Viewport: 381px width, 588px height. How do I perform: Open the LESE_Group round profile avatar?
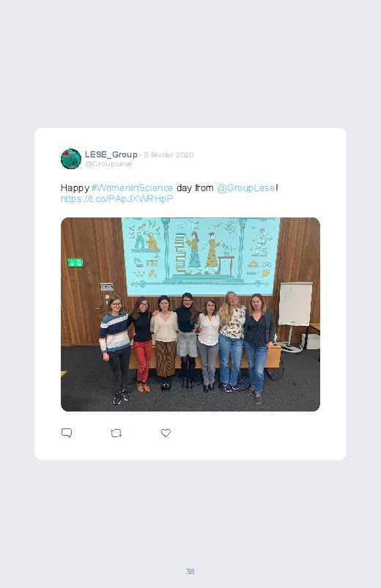[71, 159]
